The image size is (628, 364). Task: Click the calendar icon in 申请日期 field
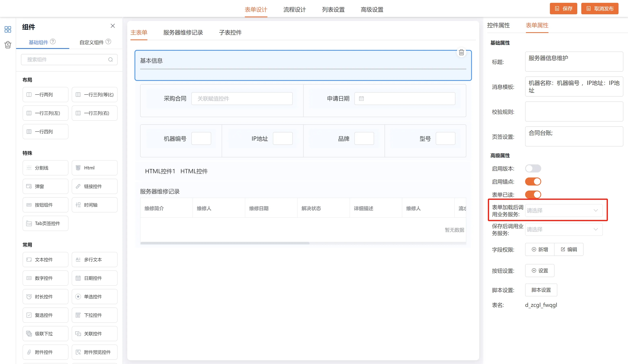[x=361, y=99]
